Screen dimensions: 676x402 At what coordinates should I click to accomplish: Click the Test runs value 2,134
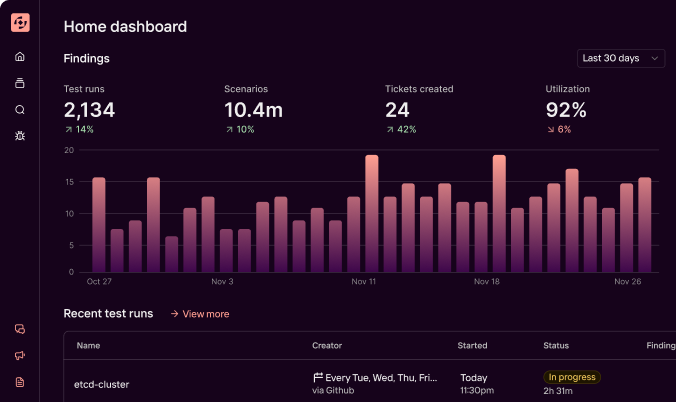coord(89,110)
